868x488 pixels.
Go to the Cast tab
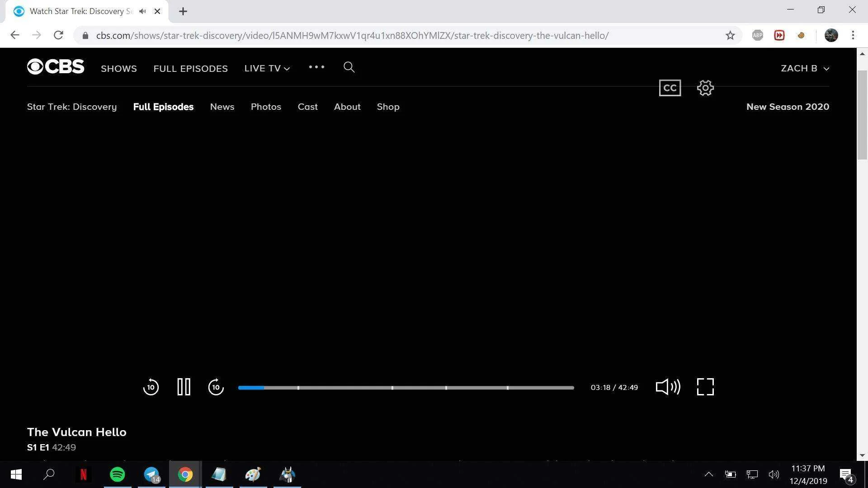307,107
